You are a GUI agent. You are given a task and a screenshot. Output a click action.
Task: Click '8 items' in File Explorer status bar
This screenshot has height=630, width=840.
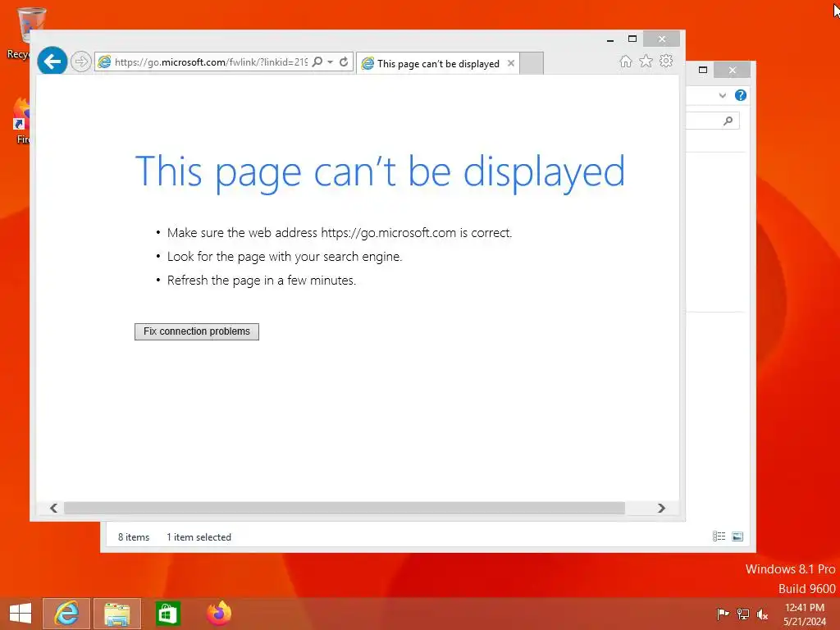coord(134,537)
